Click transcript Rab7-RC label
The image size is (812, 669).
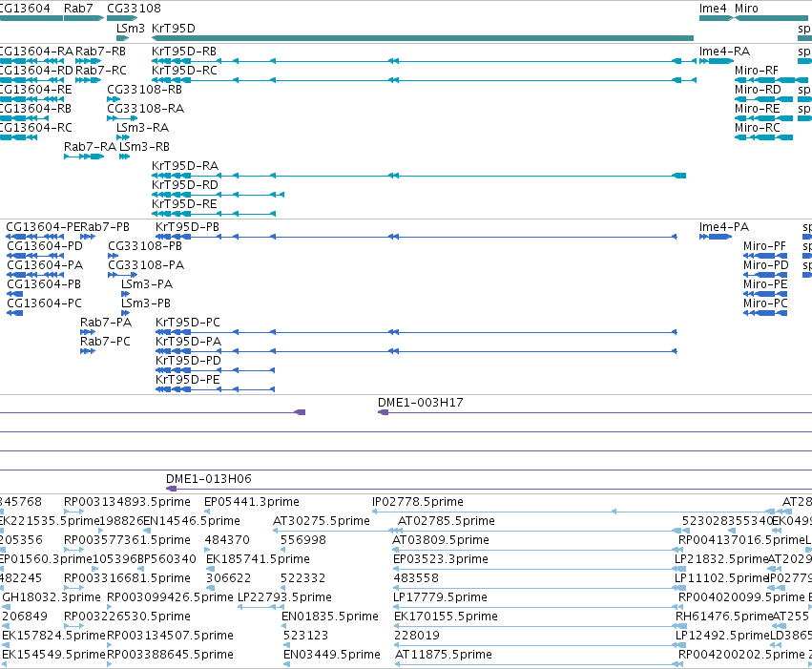point(101,71)
